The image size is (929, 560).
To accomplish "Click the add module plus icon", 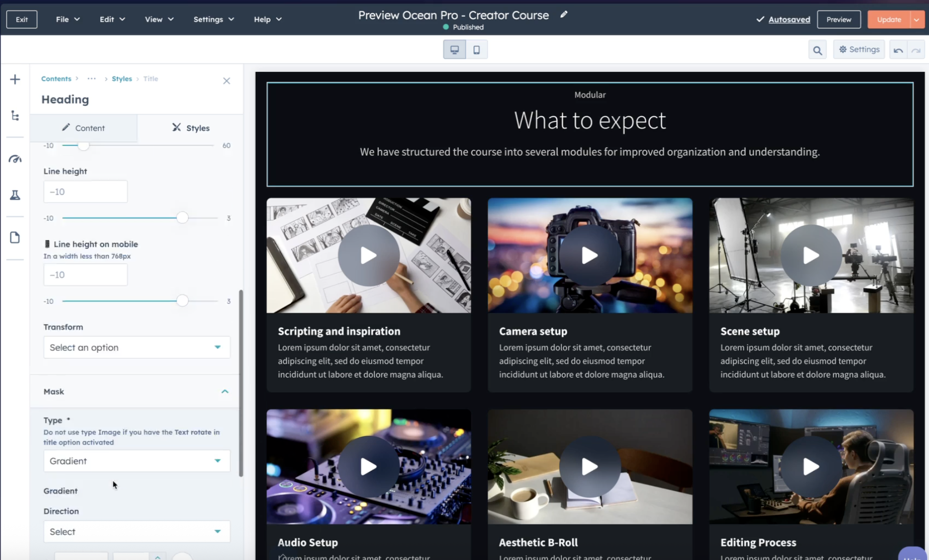I will coord(15,79).
